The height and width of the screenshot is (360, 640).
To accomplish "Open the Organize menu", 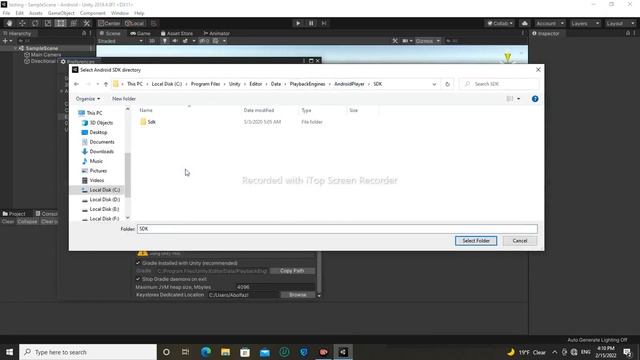I will pyautogui.click(x=88, y=99).
